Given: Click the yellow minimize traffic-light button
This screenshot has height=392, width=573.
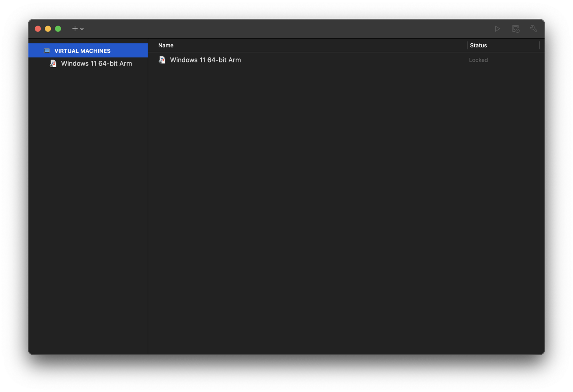Looking at the screenshot, I should [x=48, y=29].
